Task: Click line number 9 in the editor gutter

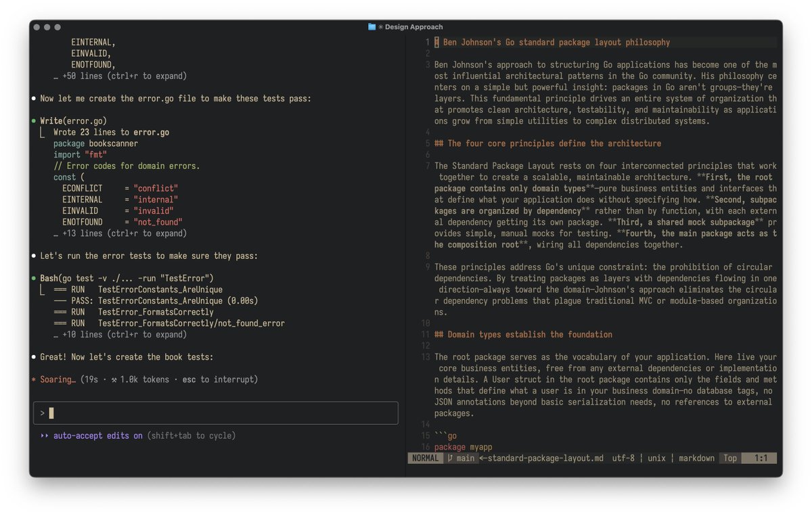Action: [427, 267]
